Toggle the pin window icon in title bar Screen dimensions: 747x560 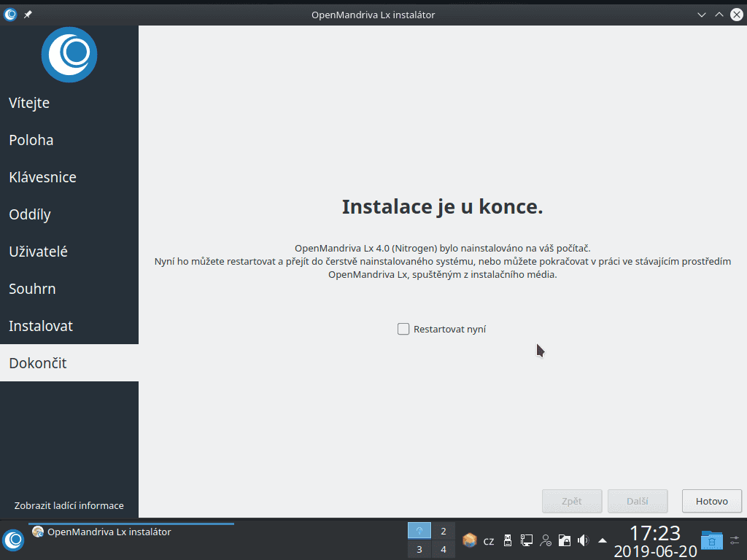point(27,13)
